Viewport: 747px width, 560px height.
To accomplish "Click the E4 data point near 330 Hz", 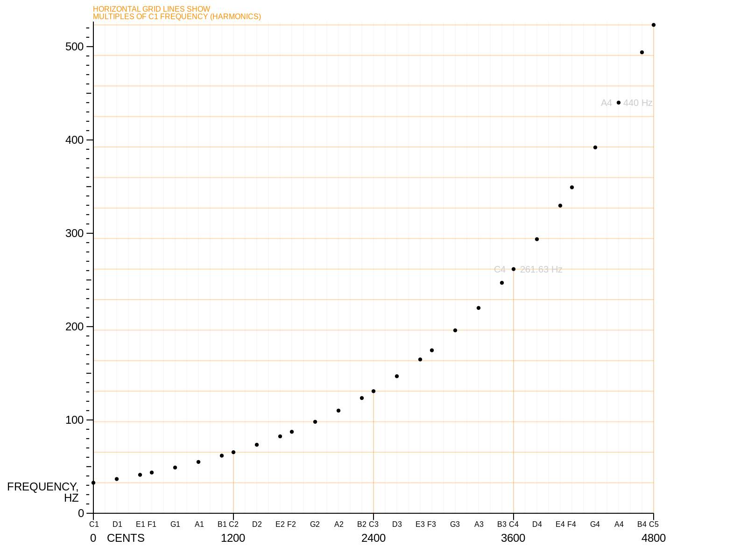I will tap(560, 206).
